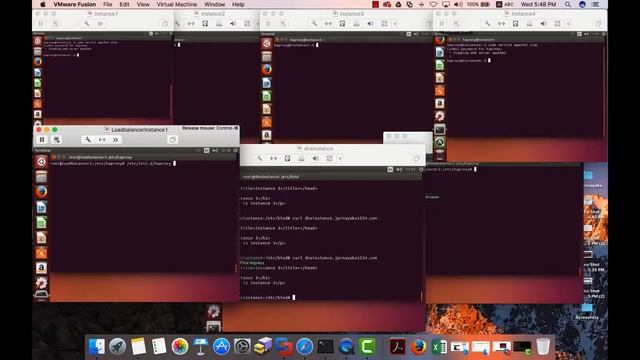Click resize arrows icon in Loadbalancerinstance1 toolbar
The image size is (640, 360).
tap(102, 140)
